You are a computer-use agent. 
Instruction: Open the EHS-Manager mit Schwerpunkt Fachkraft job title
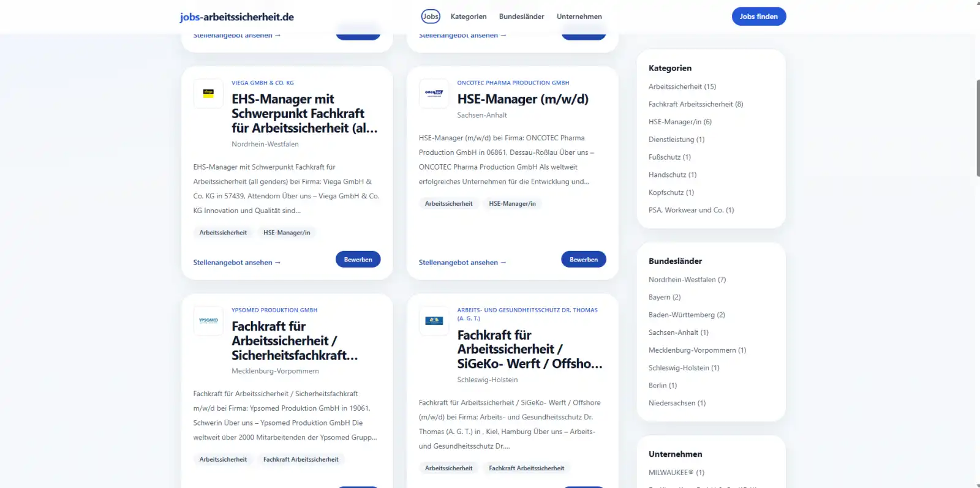pos(304,113)
